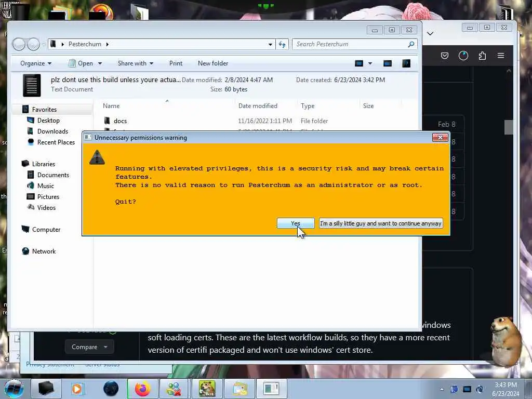Select Computer in the navigation pane
The image size is (532, 399).
coord(46,229)
